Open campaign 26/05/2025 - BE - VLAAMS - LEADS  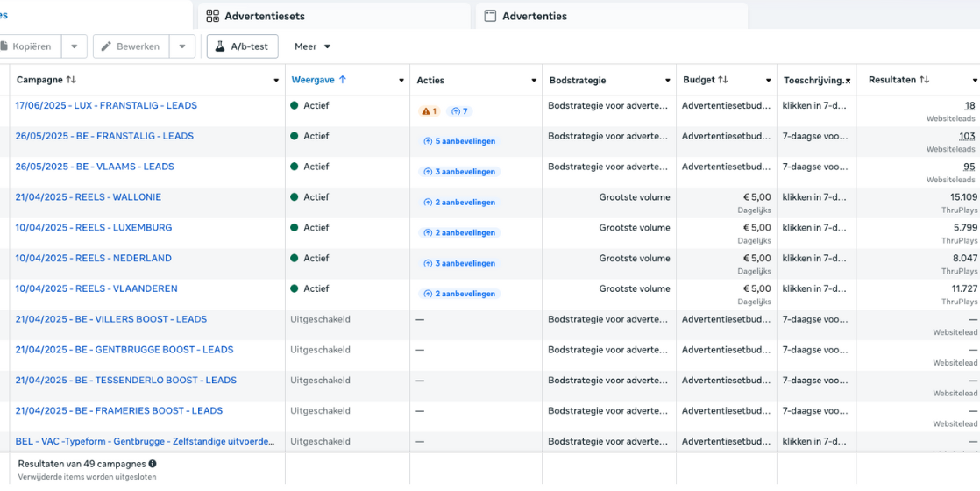point(95,167)
